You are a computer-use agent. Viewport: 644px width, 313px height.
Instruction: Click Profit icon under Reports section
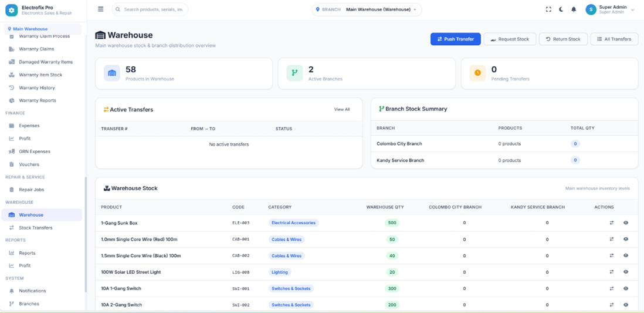tap(12, 265)
